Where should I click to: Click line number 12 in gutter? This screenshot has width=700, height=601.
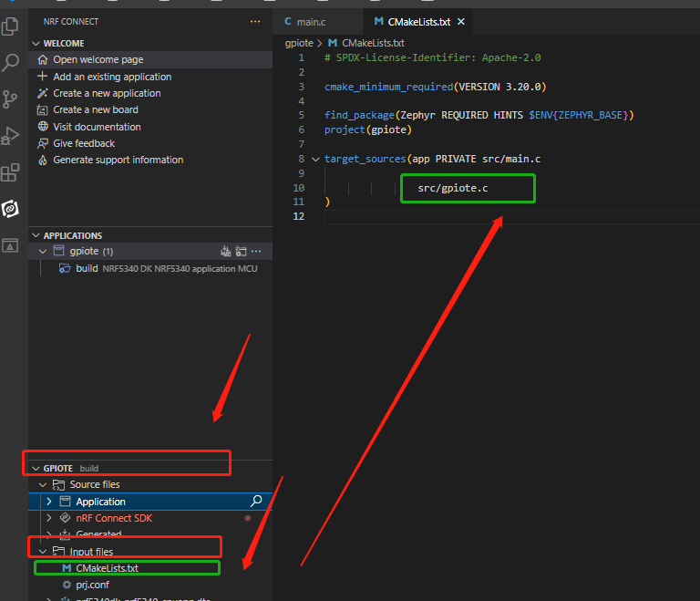coord(299,216)
